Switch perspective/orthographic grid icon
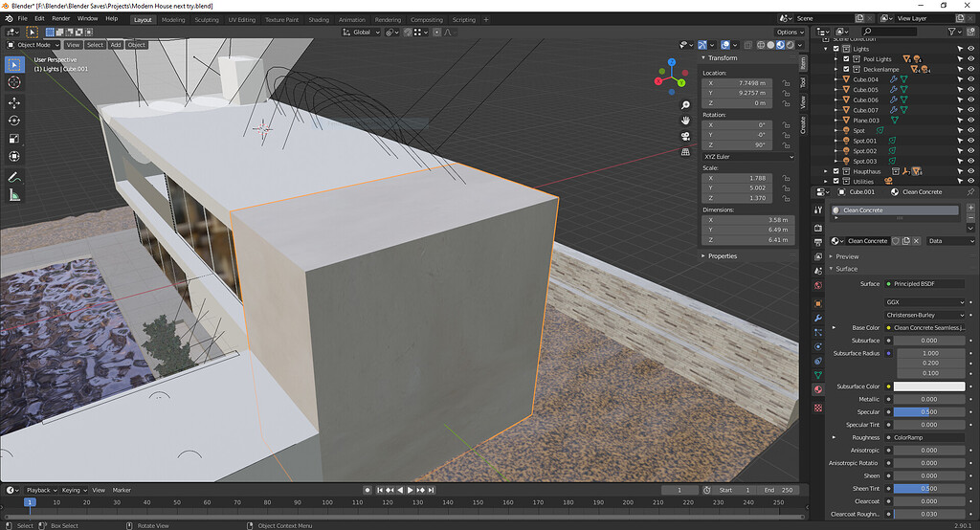 pos(685,152)
